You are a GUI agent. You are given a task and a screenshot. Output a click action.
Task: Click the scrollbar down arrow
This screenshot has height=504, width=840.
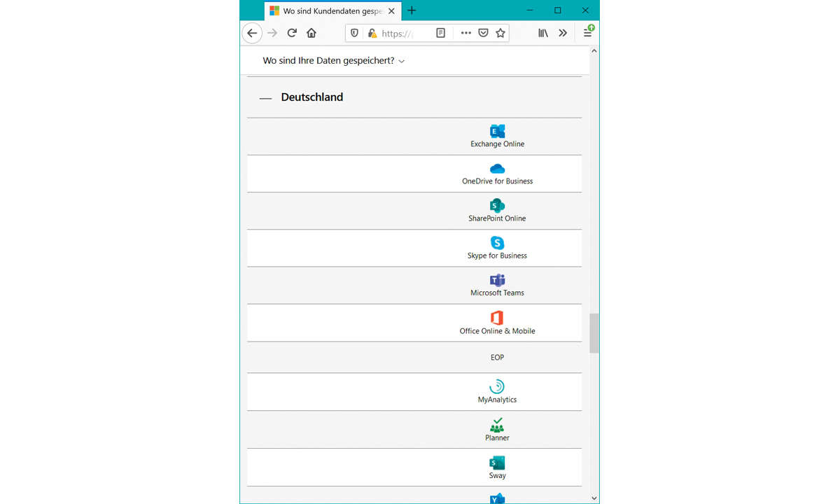(594, 498)
